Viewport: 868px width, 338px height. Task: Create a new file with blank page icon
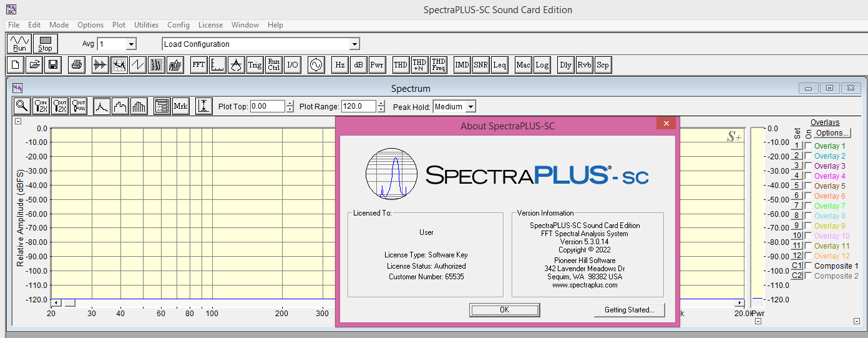(16, 64)
